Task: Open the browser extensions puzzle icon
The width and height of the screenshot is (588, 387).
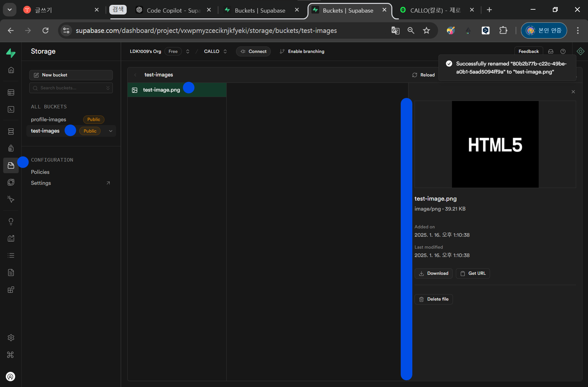Action: [x=503, y=31]
